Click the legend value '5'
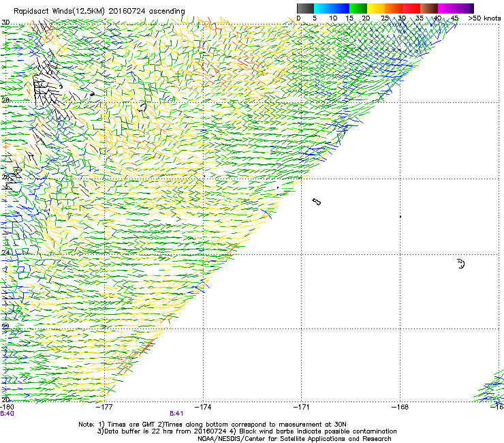The width and height of the screenshot is (504, 443). coord(315,18)
